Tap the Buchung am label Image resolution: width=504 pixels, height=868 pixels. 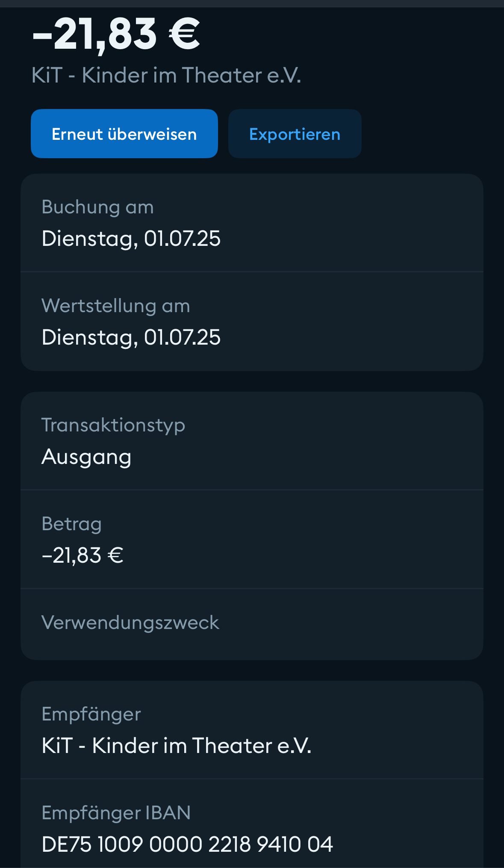coord(97,207)
